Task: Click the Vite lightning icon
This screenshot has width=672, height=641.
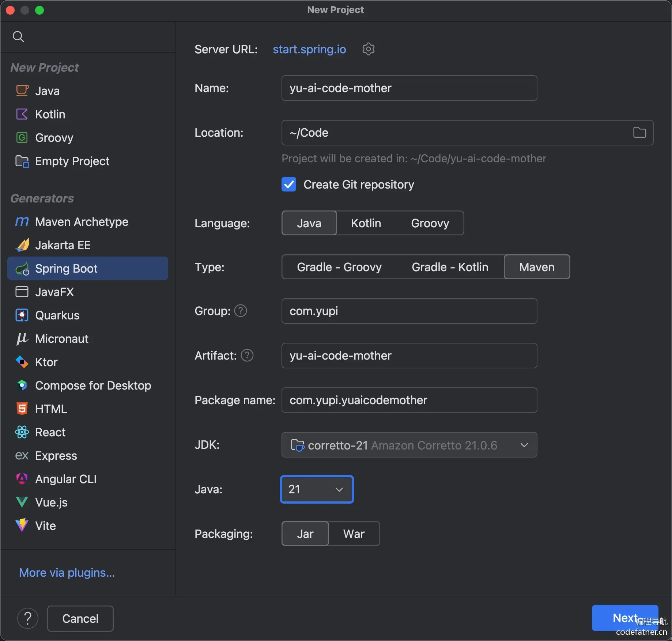Action: coord(22,526)
